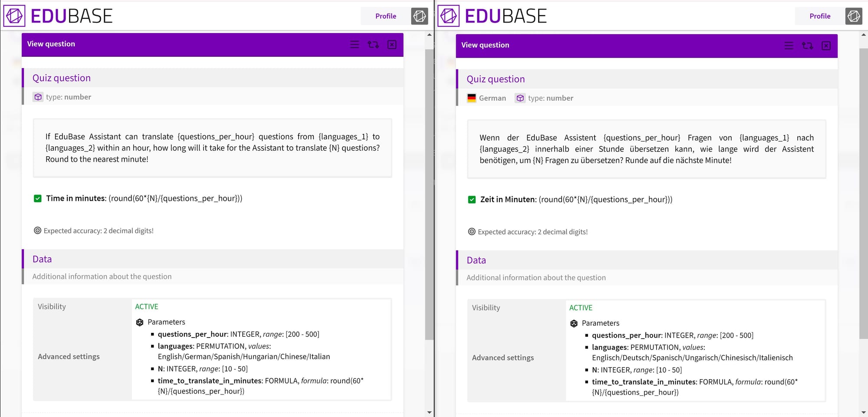Toggle the 'Zeit in Minuten' green checkbox

(x=472, y=200)
